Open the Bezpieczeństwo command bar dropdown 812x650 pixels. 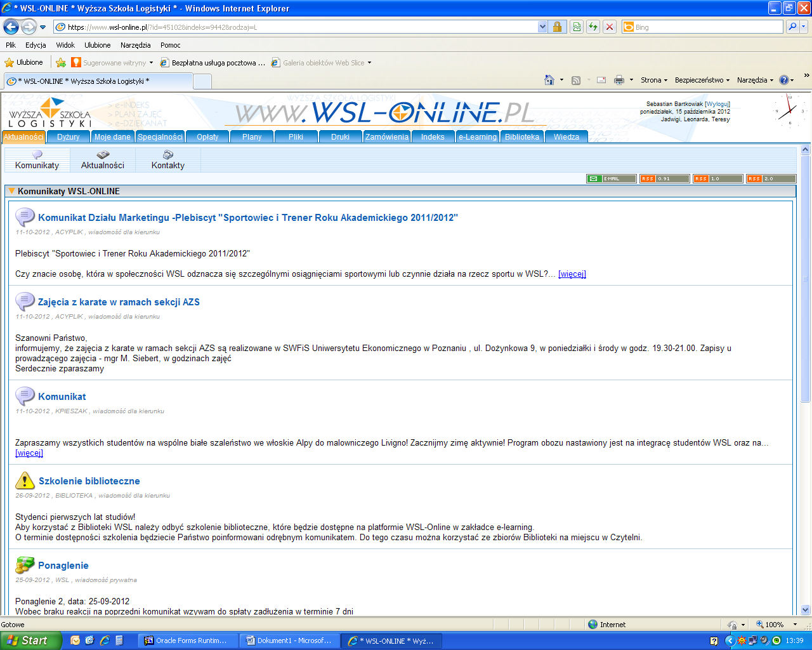coord(702,80)
